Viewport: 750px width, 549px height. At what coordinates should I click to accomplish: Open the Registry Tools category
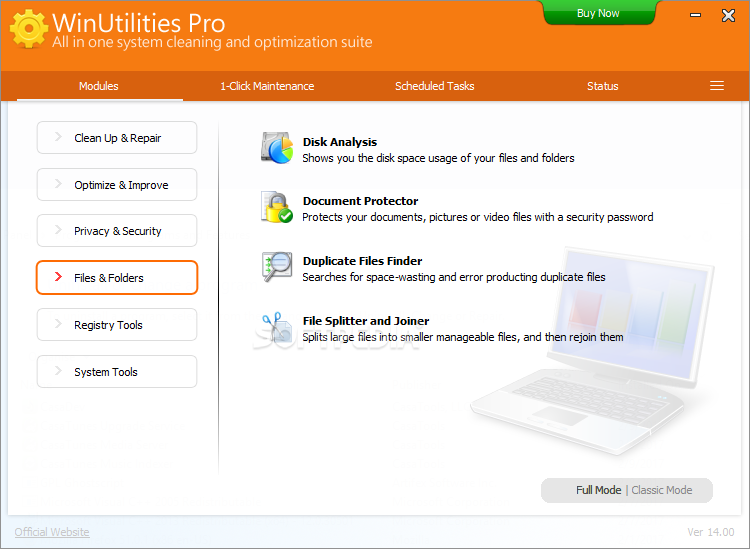click(x=117, y=324)
